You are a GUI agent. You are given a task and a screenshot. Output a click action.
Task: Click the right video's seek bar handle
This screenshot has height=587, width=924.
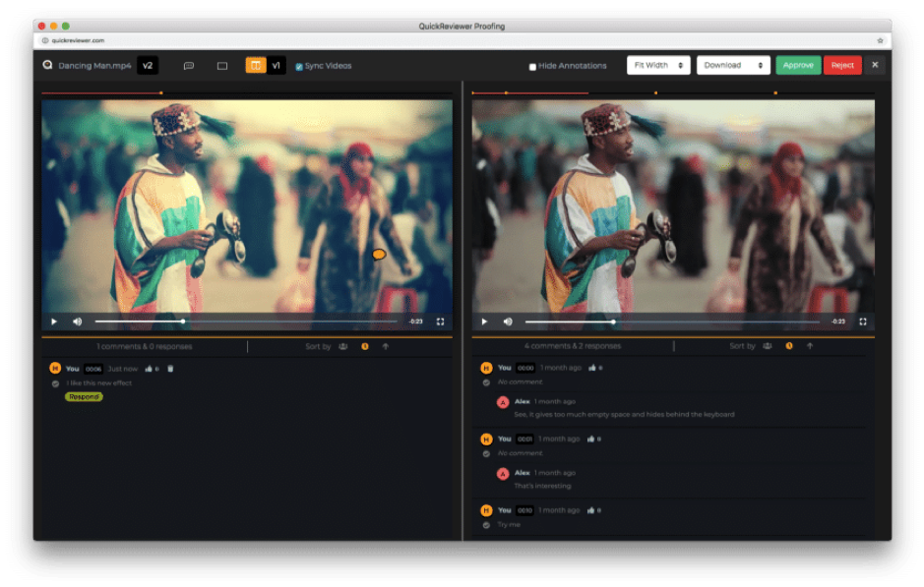point(613,322)
